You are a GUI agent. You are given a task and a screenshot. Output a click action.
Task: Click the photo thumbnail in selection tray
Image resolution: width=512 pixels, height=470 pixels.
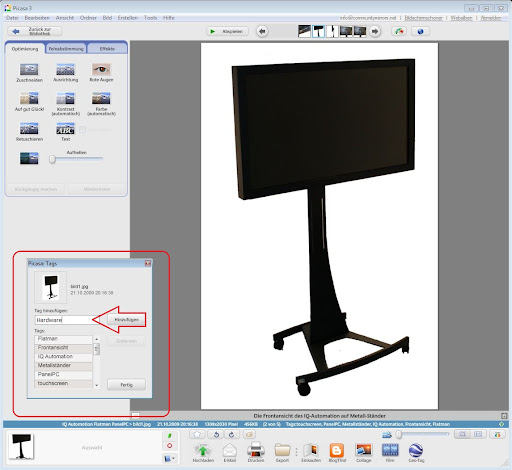tap(21, 446)
